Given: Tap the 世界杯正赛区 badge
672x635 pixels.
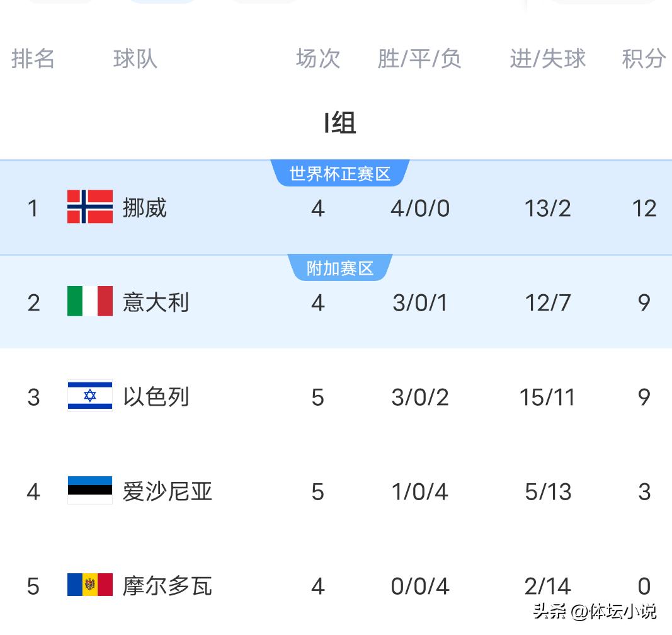Looking at the screenshot, I should tap(340, 174).
